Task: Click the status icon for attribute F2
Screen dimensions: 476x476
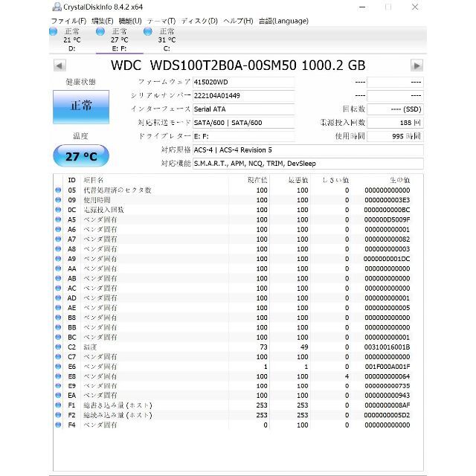Action: [x=58, y=415]
